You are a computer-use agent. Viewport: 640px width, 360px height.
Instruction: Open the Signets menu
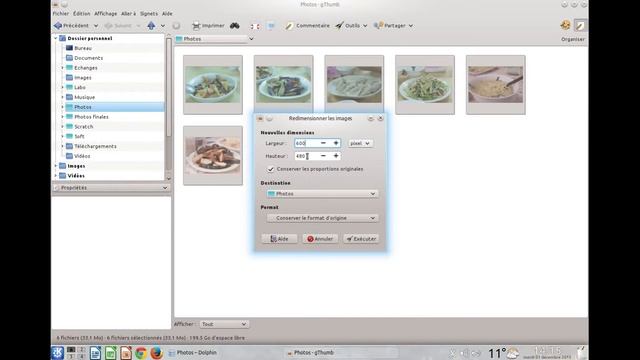point(149,13)
